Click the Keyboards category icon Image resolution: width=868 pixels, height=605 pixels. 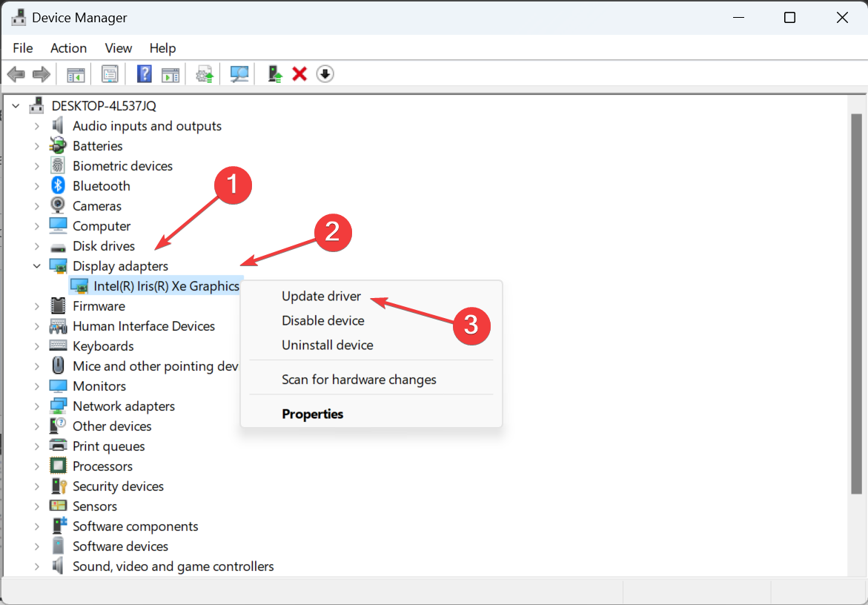click(x=58, y=346)
